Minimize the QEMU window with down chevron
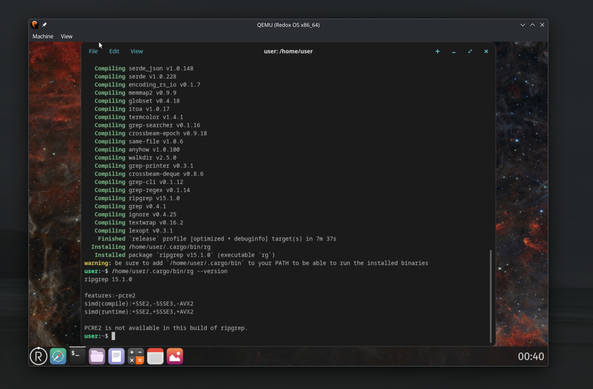This screenshot has width=593, height=389. 523,25
